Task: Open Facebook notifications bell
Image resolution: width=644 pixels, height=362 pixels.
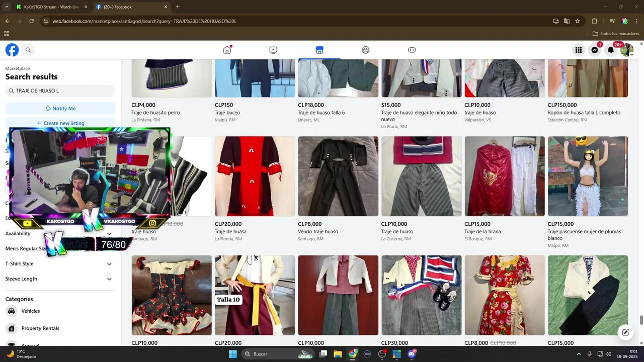Action: click(611, 50)
